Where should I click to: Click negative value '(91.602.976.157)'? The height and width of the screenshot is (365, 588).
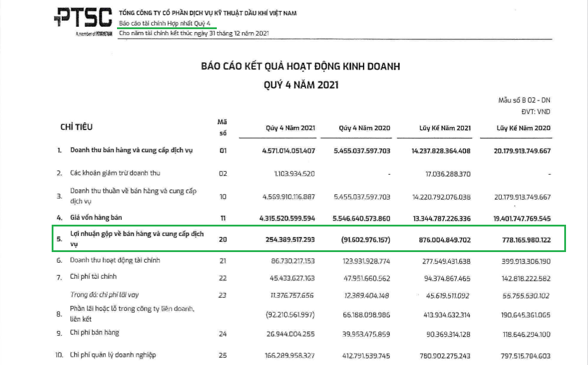click(366, 240)
